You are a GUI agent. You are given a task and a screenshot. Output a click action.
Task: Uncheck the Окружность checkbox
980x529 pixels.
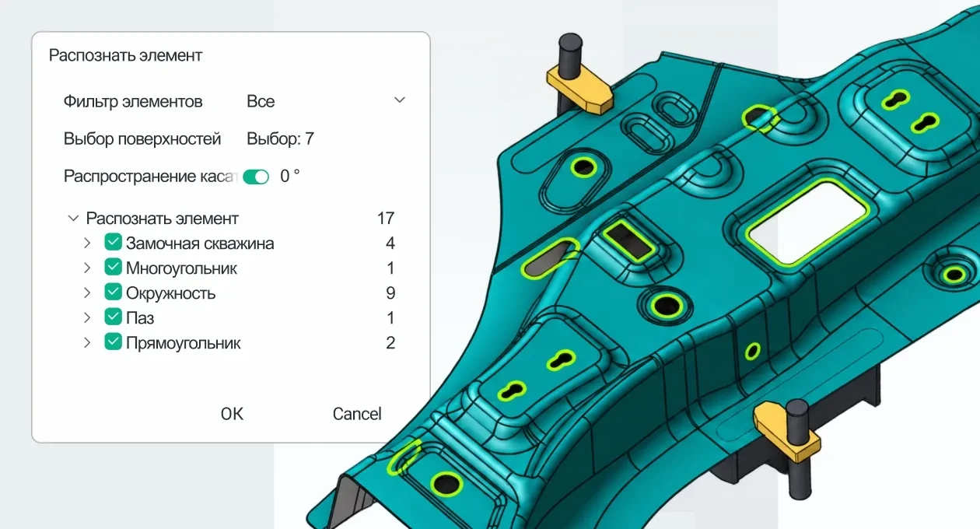[113, 293]
